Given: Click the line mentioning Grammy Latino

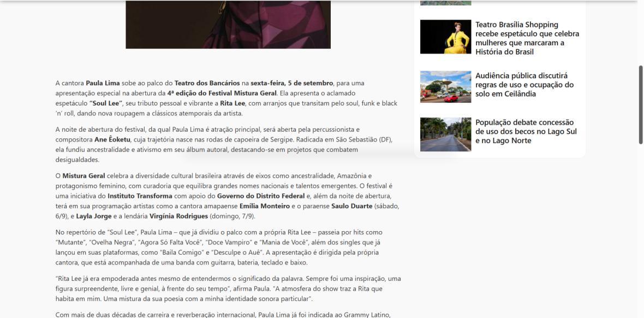Looking at the screenshot, I should coord(222,315).
